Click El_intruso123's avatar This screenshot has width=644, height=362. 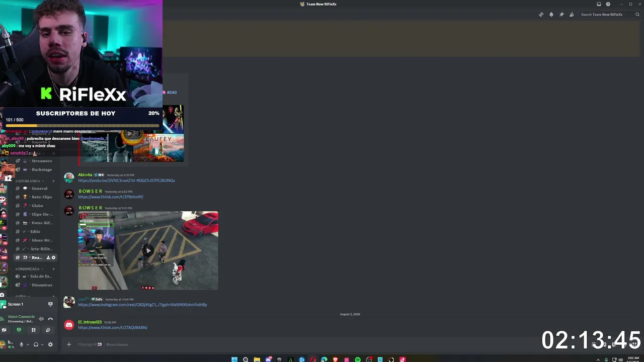[69, 325]
